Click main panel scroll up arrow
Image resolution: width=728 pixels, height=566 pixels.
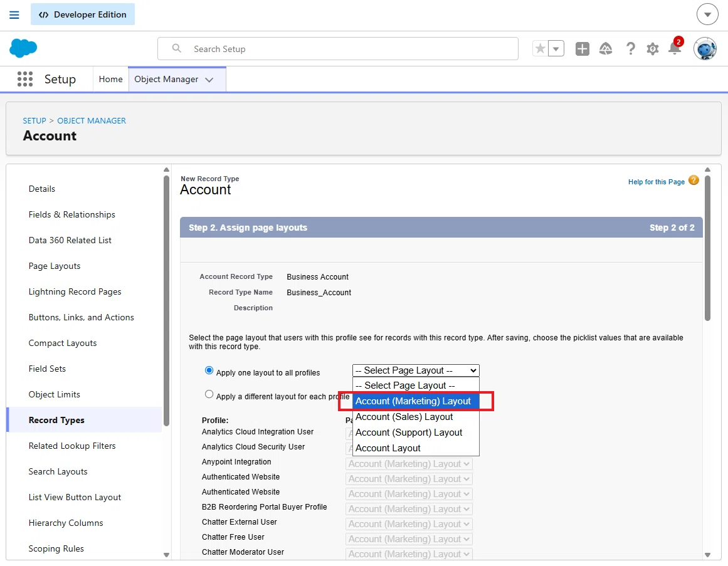[x=707, y=170]
